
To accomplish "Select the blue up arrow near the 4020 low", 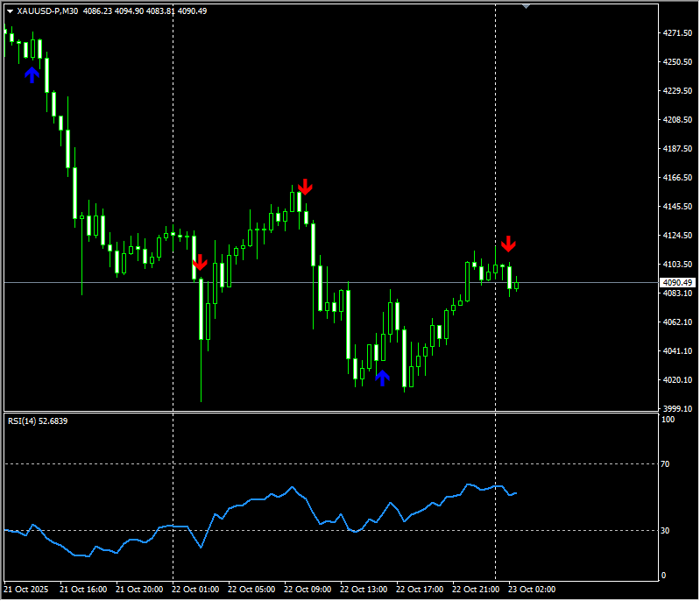I will coord(382,378).
